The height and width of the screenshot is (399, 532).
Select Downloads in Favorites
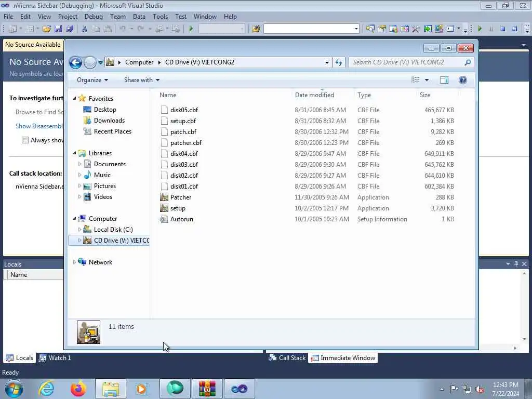pyautogui.click(x=109, y=121)
